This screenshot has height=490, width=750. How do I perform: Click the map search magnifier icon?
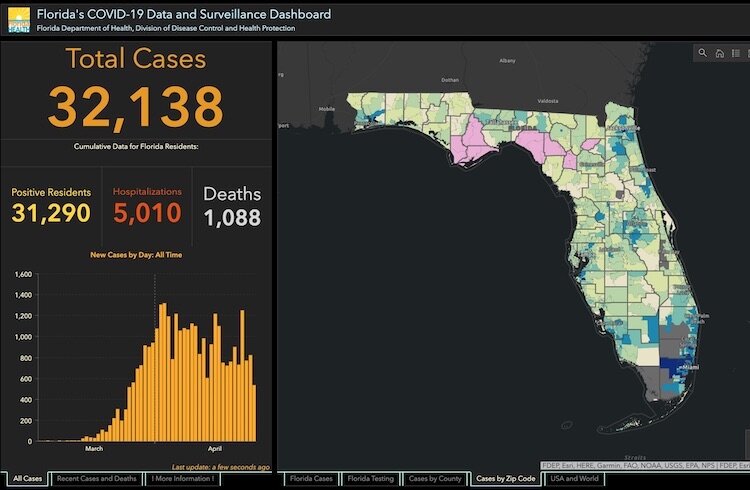coord(703,54)
